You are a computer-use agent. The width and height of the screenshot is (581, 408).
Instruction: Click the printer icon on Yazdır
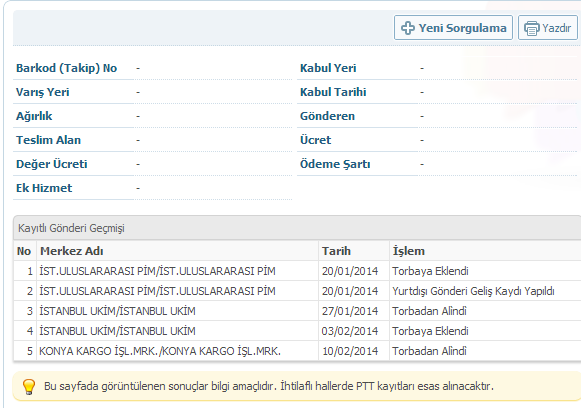531,28
